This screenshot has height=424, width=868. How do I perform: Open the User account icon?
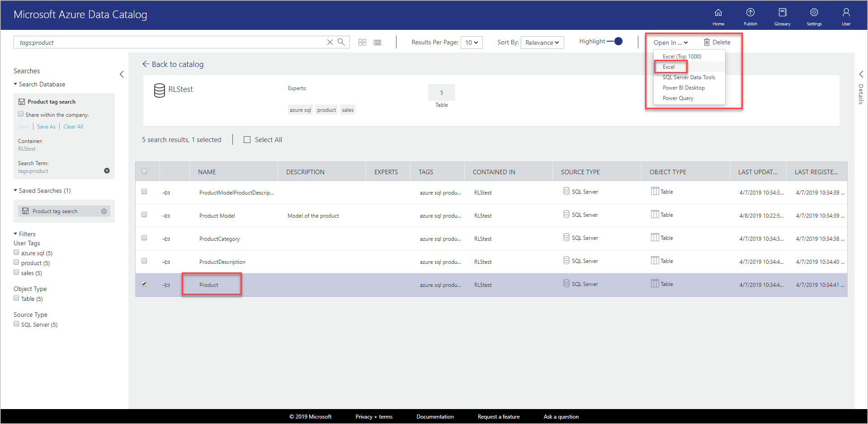coord(846,15)
